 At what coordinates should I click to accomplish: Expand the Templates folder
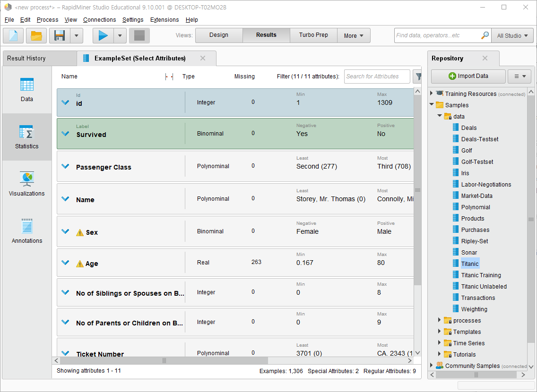[x=440, y=331]
